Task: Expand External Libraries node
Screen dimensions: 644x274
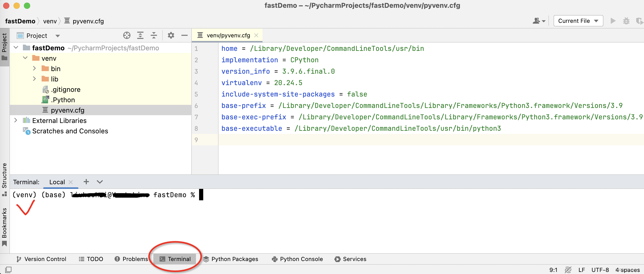Action: coord(16,120)
